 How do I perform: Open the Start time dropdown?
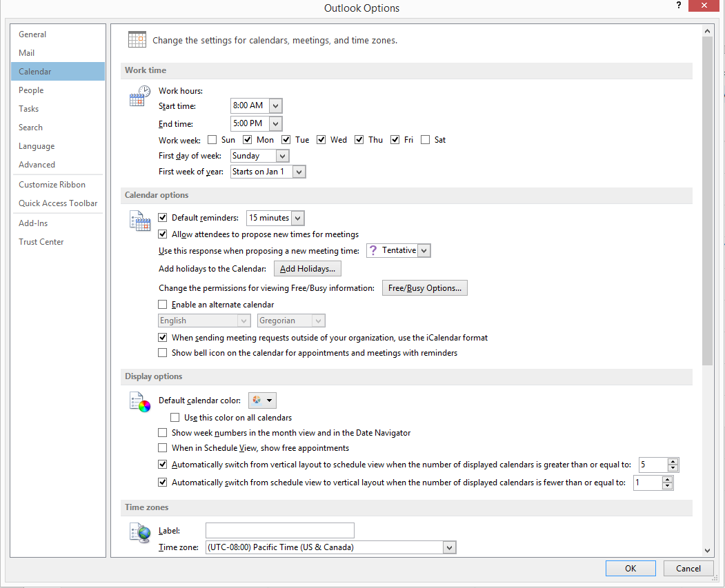coord(275,106)
